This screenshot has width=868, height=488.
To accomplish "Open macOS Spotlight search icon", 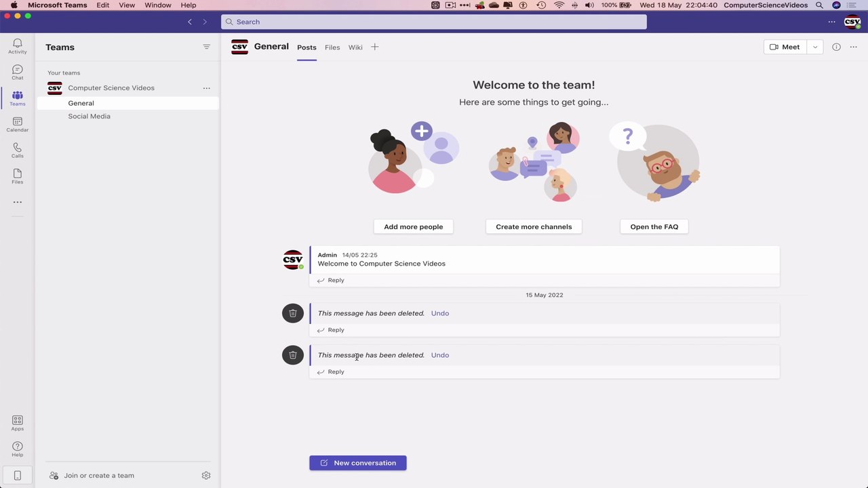I will coord(819,5).
